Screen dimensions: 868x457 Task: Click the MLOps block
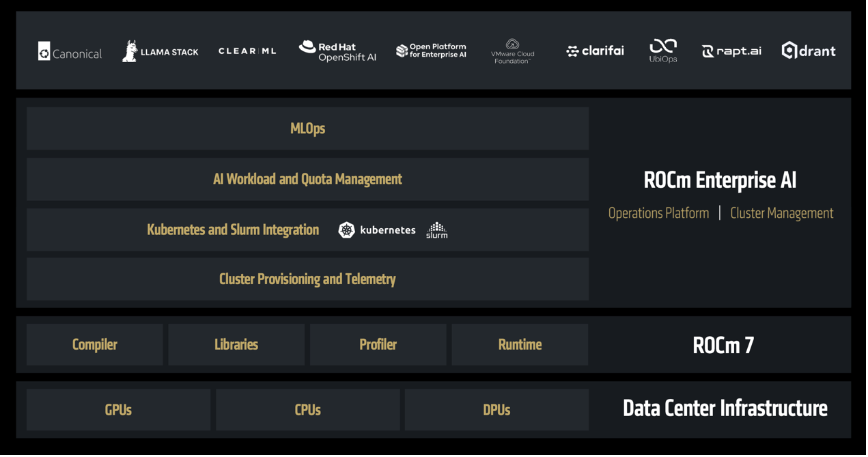click(307, 128)
